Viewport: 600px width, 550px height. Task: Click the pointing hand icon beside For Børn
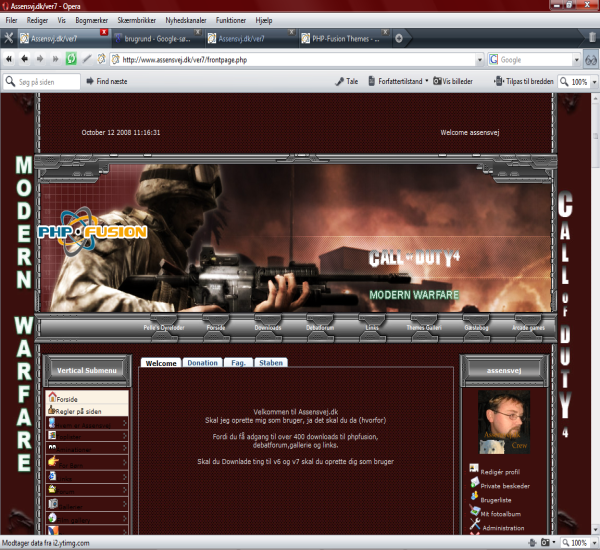click(x=53, y=461)
